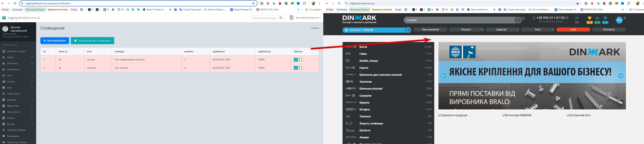Open Elastic Search in the sidebar
Screen dimensions: 644x144
pyautogui.click(x=18, y=94)
